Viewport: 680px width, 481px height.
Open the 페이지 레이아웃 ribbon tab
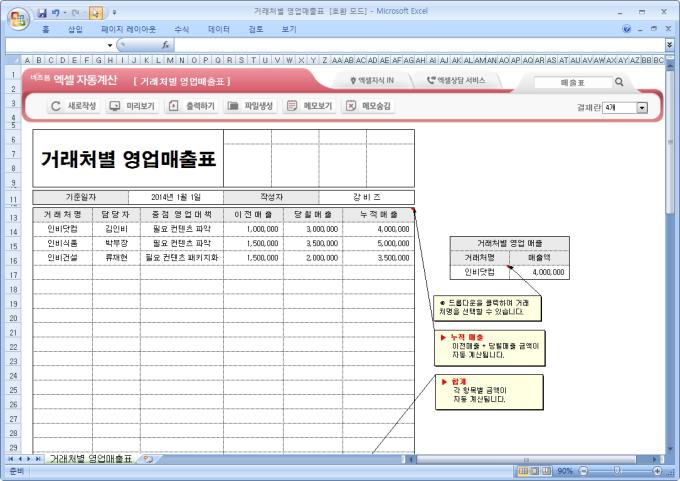pos(128,29)
